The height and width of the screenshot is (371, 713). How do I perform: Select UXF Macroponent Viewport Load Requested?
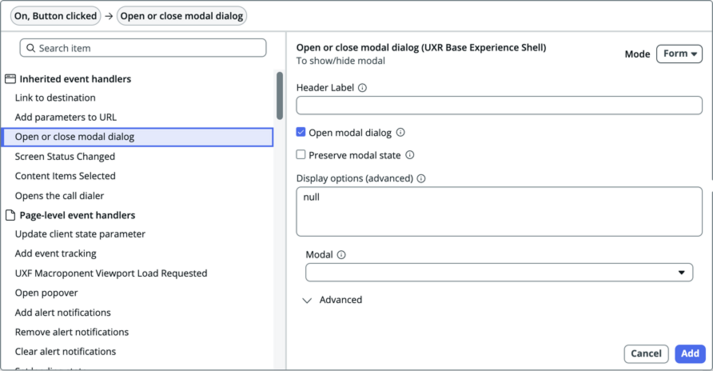[111, 273]
